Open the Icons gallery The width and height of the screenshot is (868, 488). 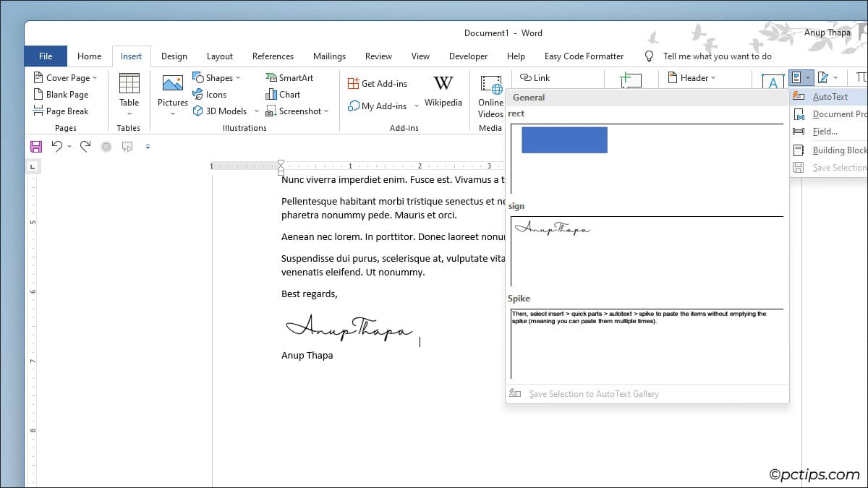[210, 94]
